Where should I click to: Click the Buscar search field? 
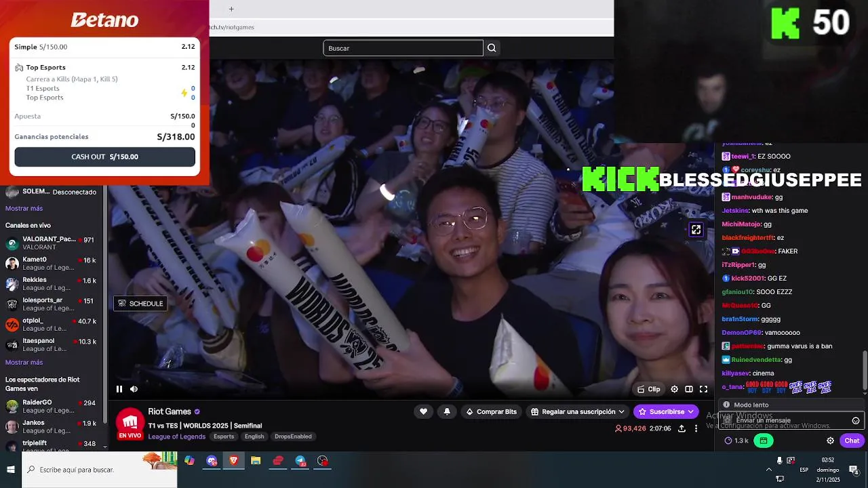(403, 48)
